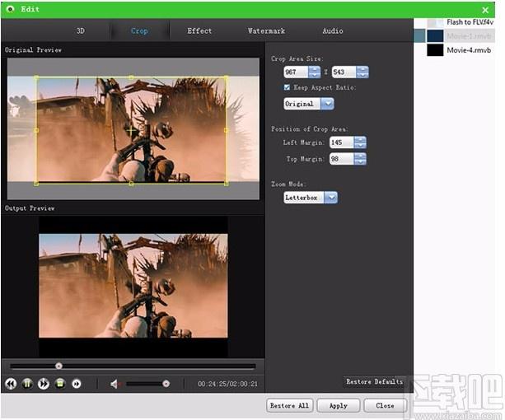Select the Crop tab

pyautogui.click(x=139, y=31)
